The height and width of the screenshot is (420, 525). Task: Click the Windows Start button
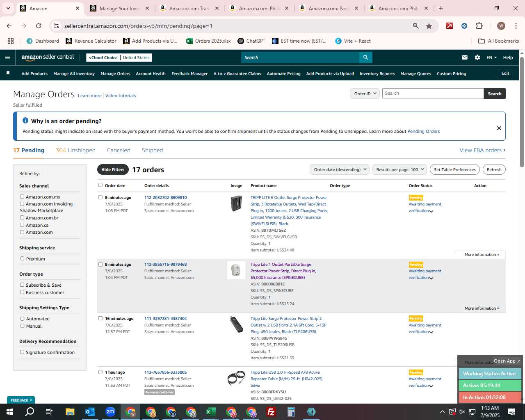pos(10,412)
